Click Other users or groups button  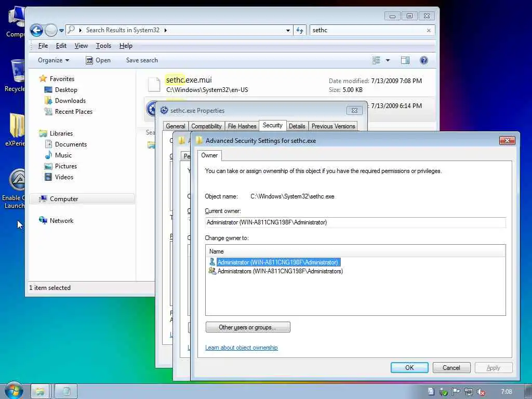(248, 327)
